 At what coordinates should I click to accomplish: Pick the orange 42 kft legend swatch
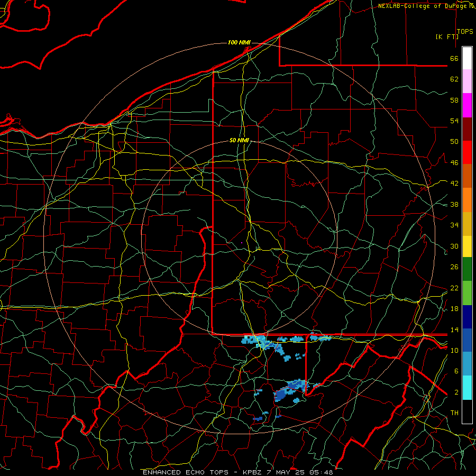point(467,200)
